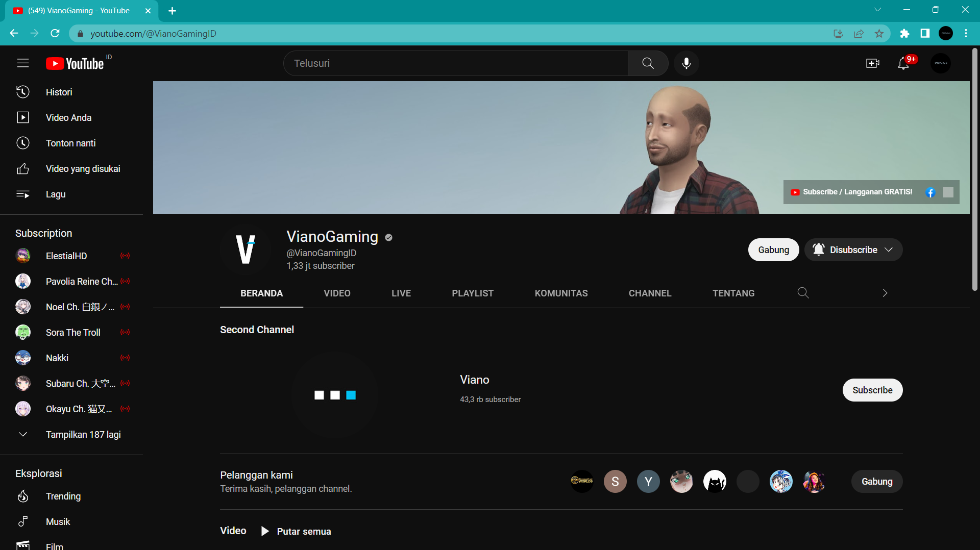Click the channel search magnifier icon
This screenshot has height=550, width=980.
click(803, 293)
